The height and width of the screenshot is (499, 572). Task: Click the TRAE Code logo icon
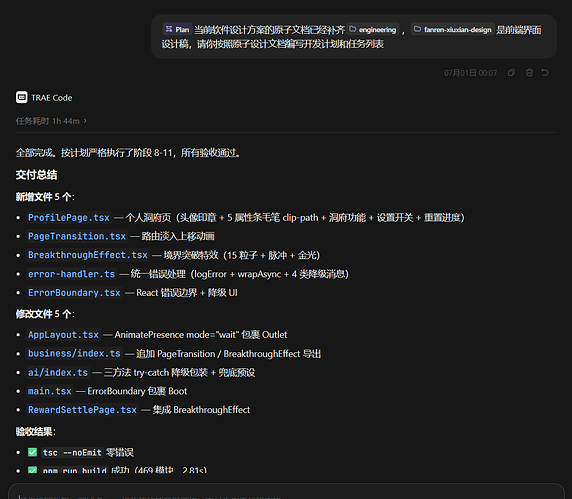pyautogui.click(x=22, y=97)
